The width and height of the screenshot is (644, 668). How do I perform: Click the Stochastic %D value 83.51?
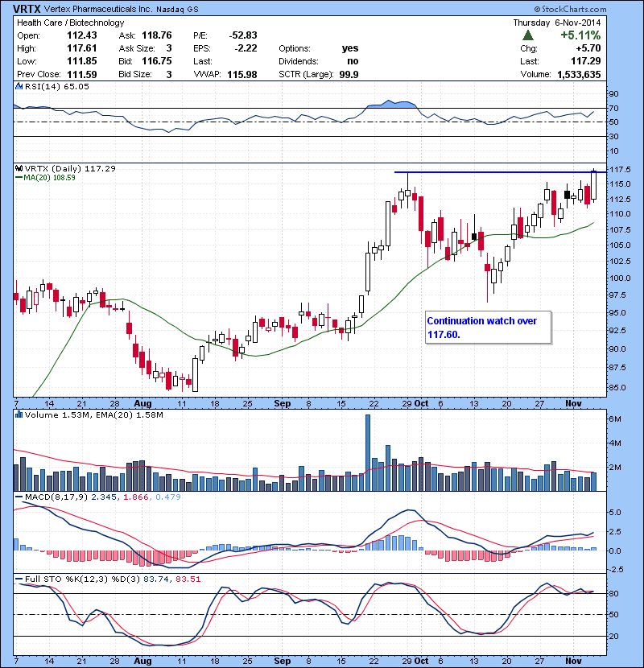(x=188, y=579)
